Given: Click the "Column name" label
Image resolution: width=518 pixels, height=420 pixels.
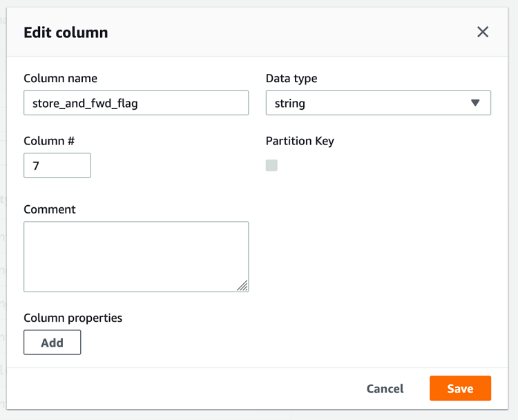Looking at the screenshot, I should [60, 79].
